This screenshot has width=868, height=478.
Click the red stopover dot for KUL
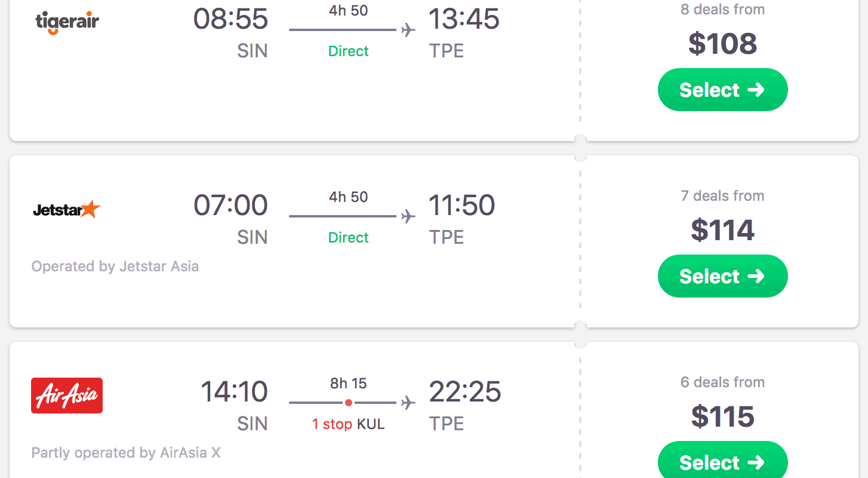point(349,403)
